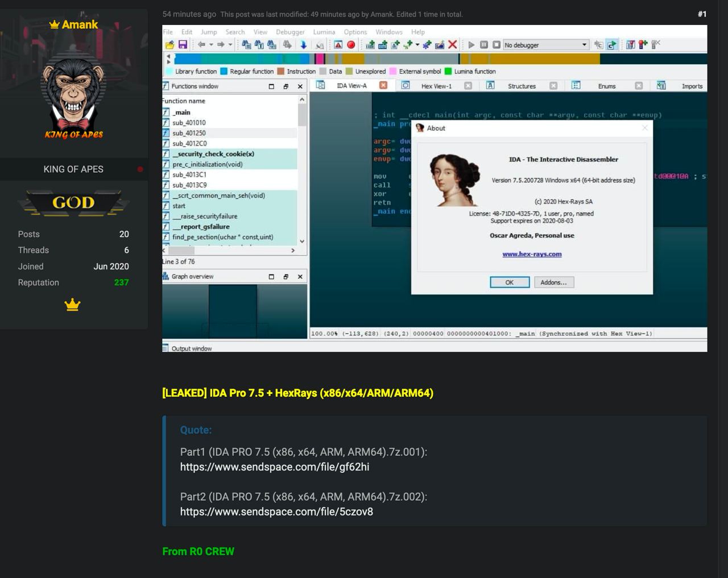Open the sendspace 5czov8 link

tap(276, 512)
